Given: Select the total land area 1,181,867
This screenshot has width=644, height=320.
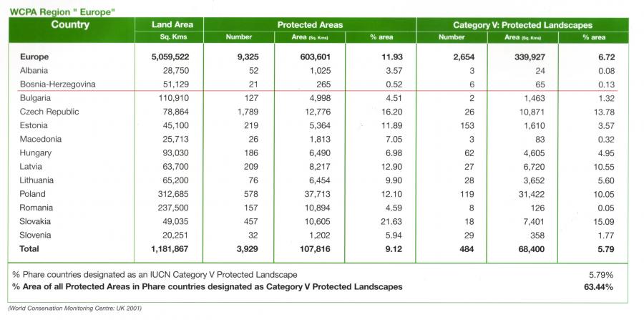Looking at the screenshot, I should pyautogui.click(x=169, y=249).
